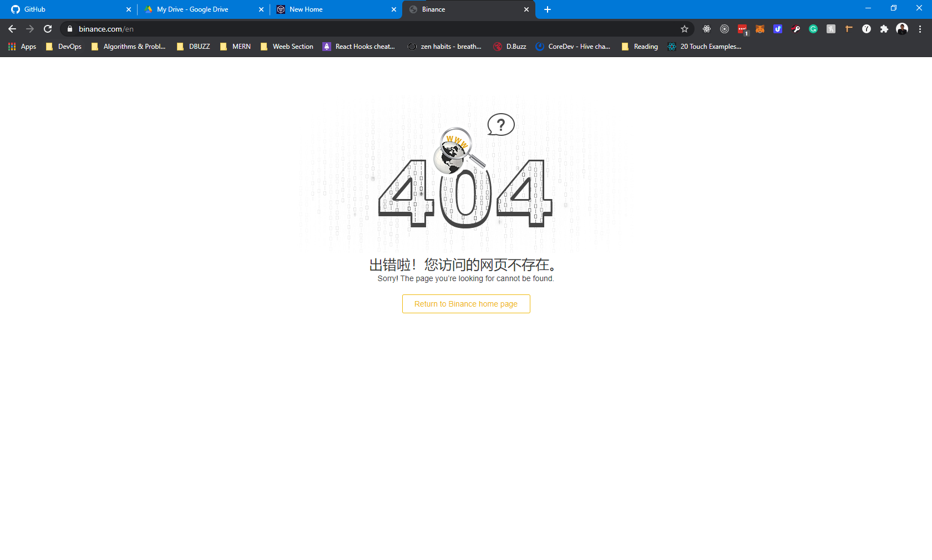932x560 pixels.
Task: Open a new tab with plus button
Action: (548, 9)
